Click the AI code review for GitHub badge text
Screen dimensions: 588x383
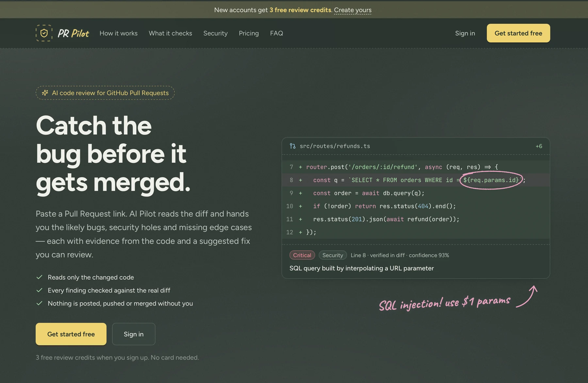tap(110, 93)
